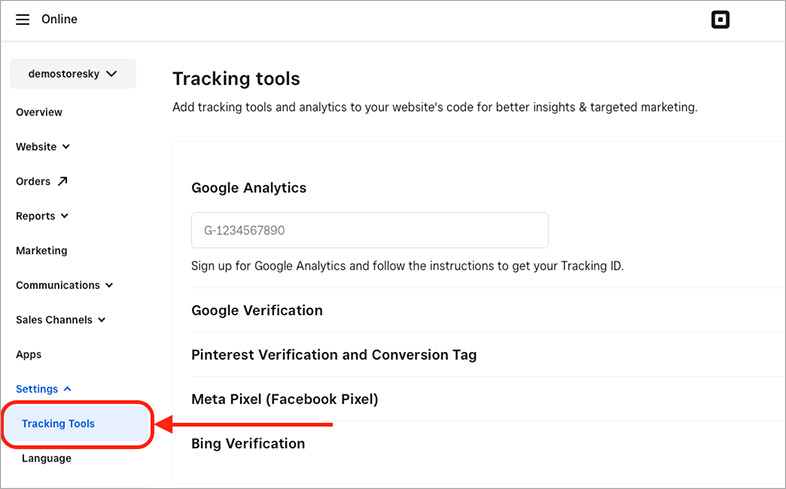Open Language settings
Viewport: 786px width, 489px height.
(x=47, y=458)
